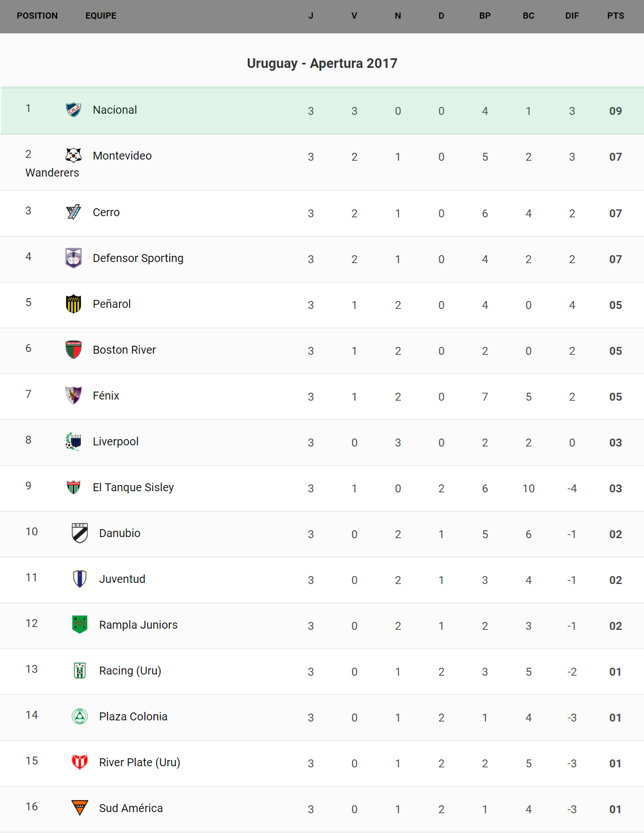Click the River Plate (Uru) crest
The height and width of the screenshot is (833, 644).
pos(80,762)
